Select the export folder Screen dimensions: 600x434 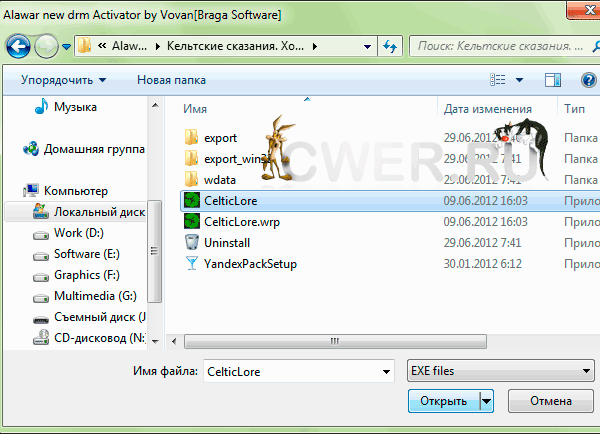220,138
